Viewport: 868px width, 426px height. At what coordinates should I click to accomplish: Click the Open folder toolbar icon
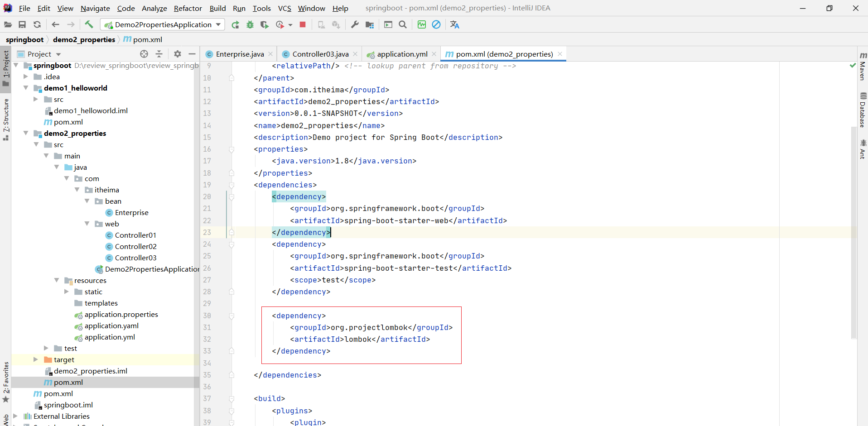(8, 24)
